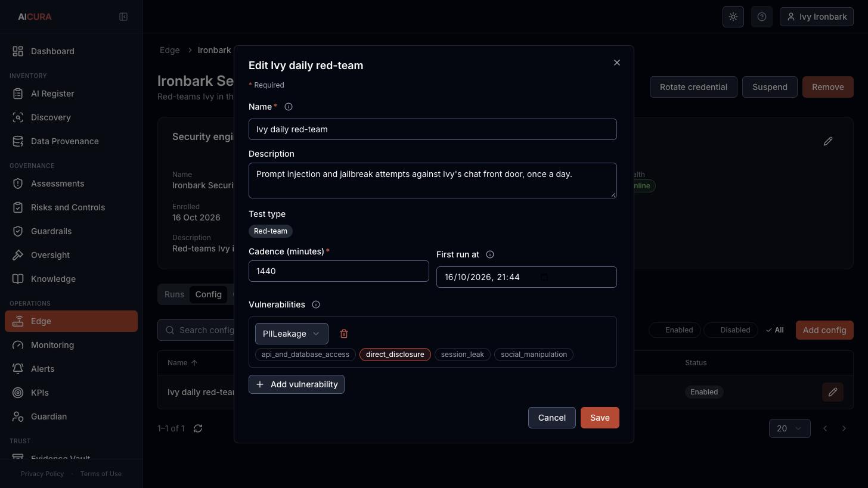Image resolution: width=868 pixels, height=488 pixels.
Task: Delete the PIILeakage vulnerability with trash icon
Action: (x=344, y=334)
